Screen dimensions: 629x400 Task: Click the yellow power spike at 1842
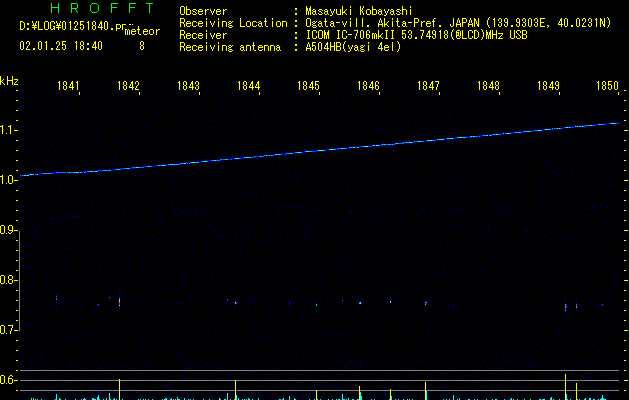coord(120,389)
